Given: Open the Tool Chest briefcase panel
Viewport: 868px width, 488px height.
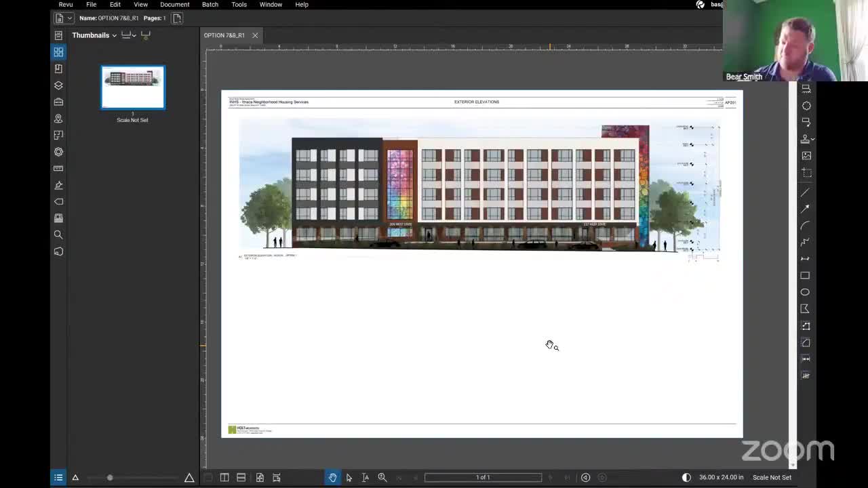Looking at the screenshot, I should click(x=58, y=102).
